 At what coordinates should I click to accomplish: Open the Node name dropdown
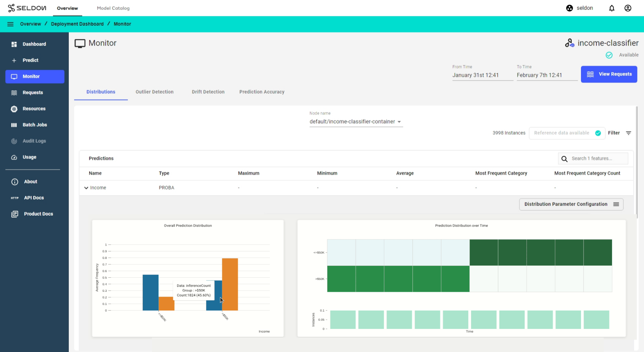point(356,122)
